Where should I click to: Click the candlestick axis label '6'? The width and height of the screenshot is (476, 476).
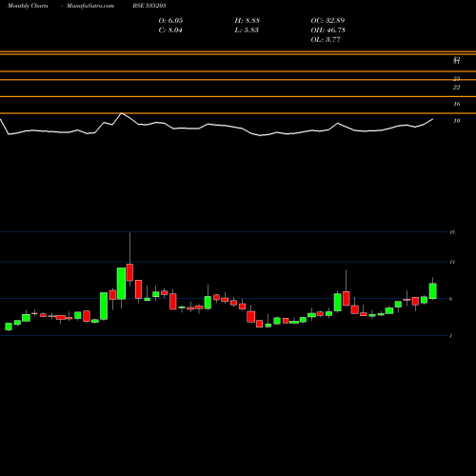tap(451, 299)
